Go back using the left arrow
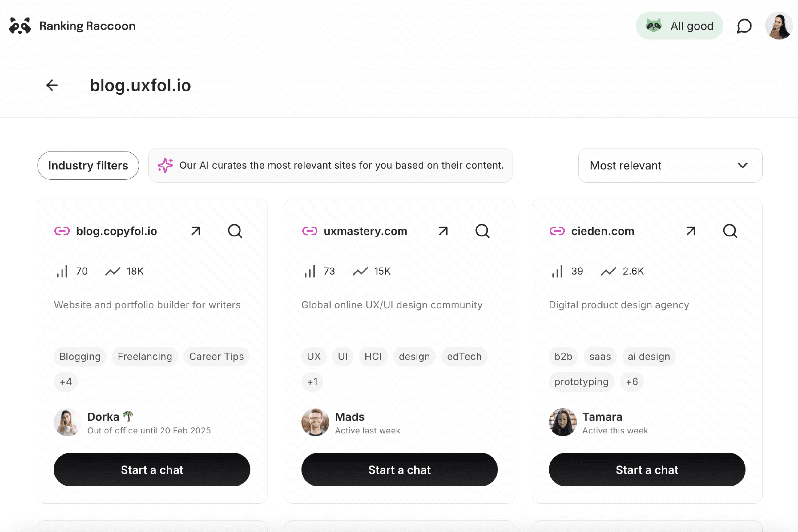This screenshot has width=798, height=532. [x=52, y=85]
